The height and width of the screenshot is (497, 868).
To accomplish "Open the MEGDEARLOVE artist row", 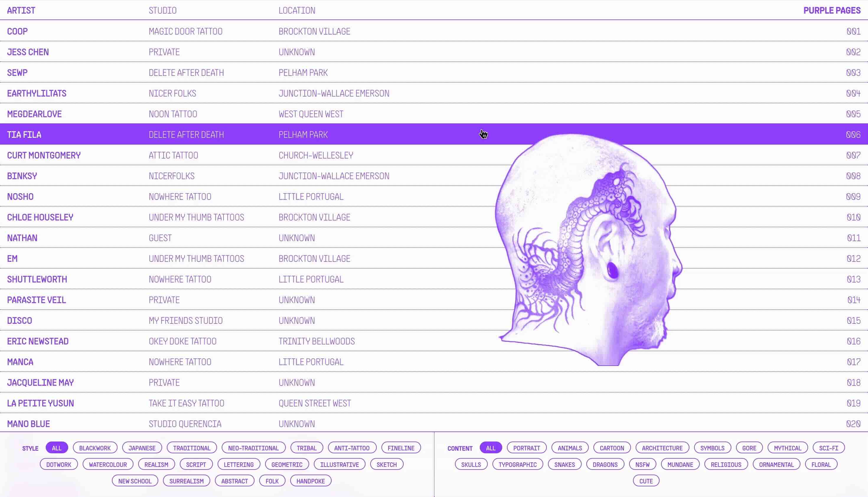I will (434, 114).
